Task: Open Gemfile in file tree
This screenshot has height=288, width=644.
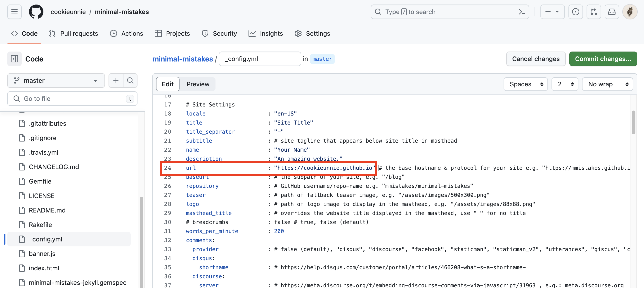Action: tap(40, 181)
